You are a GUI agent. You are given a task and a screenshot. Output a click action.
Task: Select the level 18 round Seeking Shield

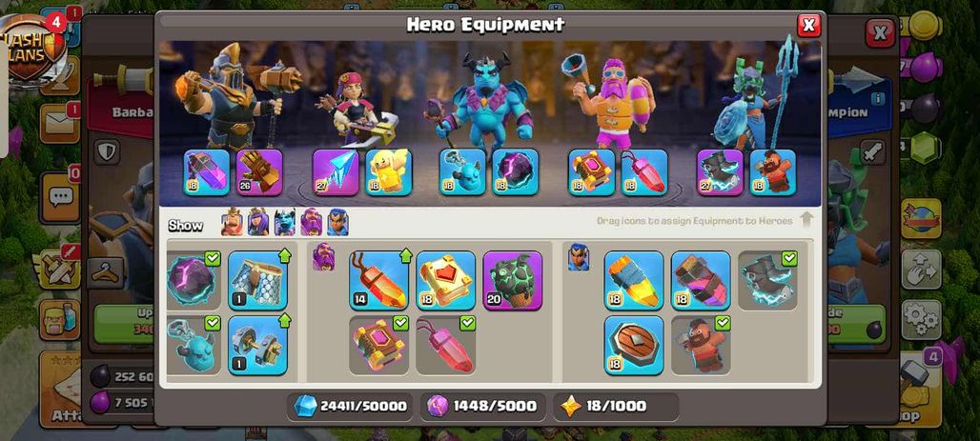[x=634, y=346]
